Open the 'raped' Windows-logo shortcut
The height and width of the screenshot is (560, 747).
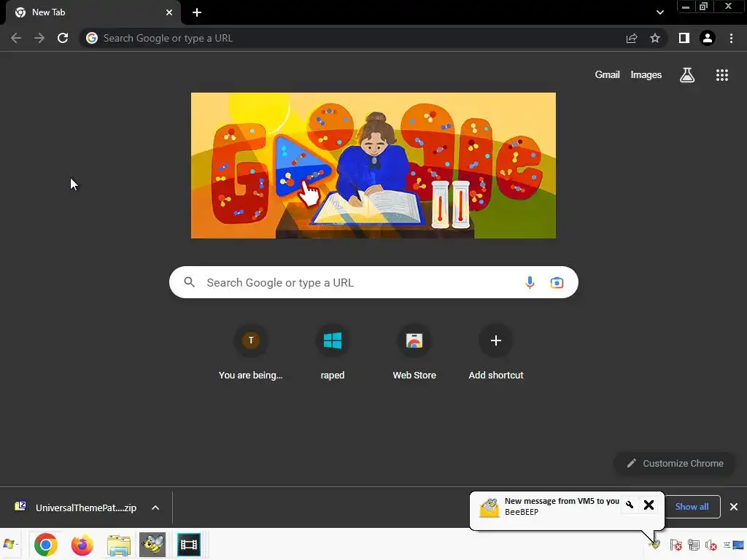click(333, 353)
